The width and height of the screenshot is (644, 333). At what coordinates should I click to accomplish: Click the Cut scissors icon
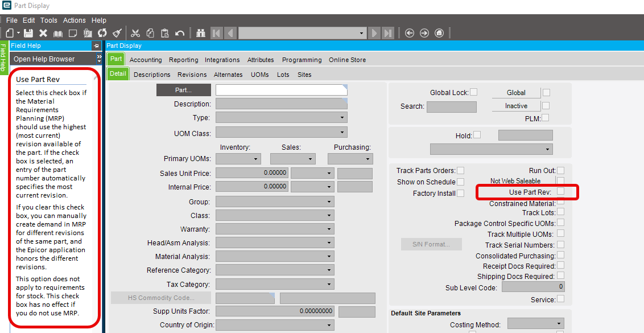135,33
